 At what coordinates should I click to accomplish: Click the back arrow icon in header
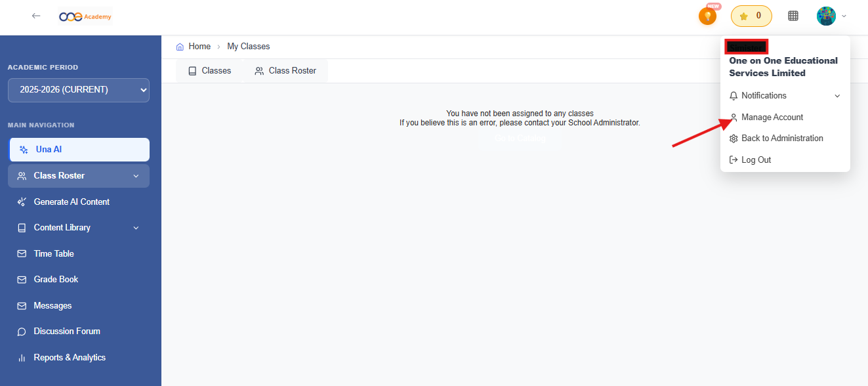(36, 16)
